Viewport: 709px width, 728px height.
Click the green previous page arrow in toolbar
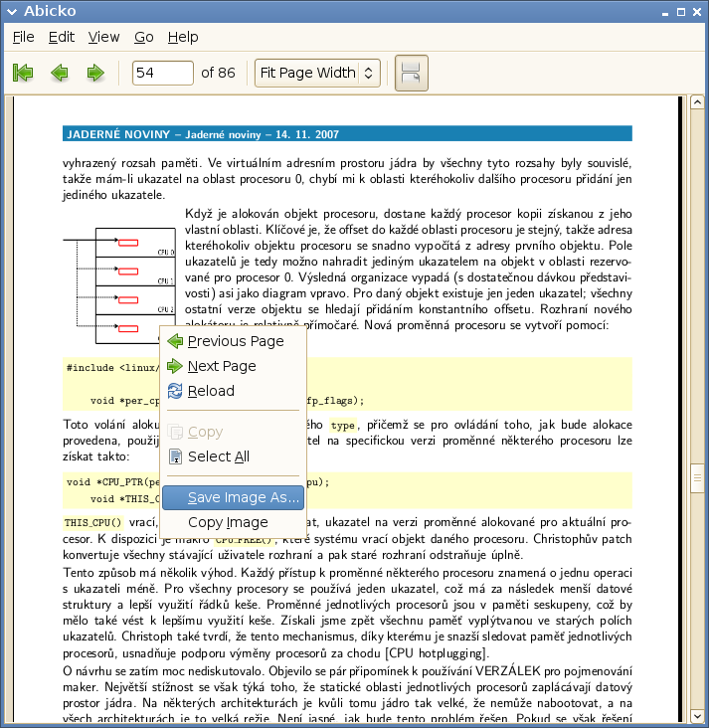pyautogui.click(x=60, y=73)
